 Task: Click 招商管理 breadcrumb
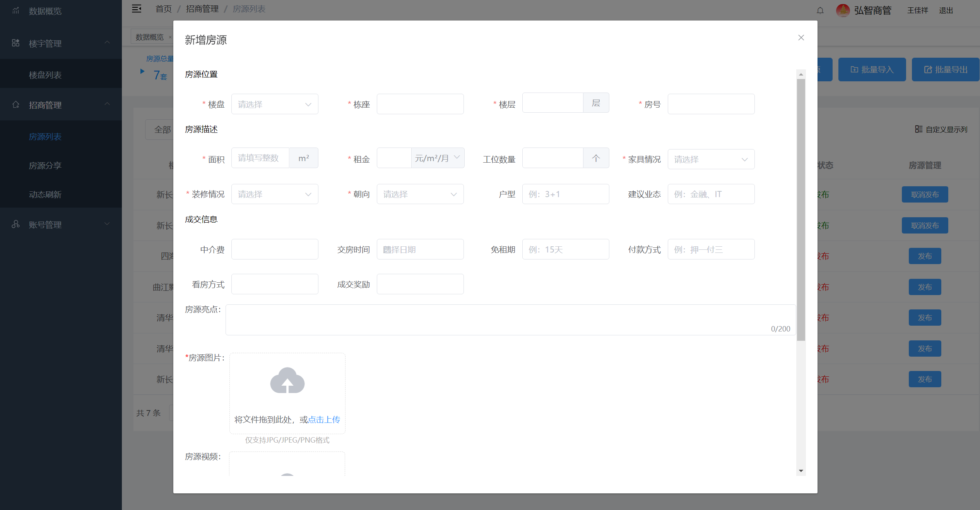(x=202, y=9)
